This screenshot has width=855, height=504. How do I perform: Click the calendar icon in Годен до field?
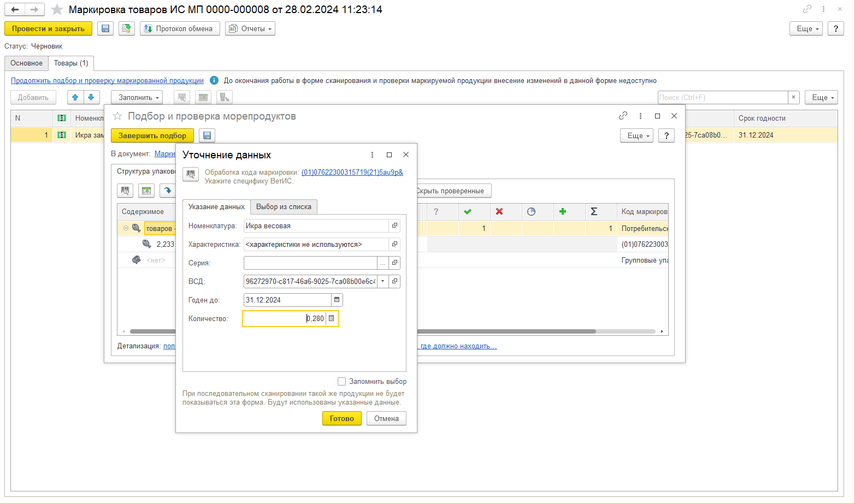tap(337, 300)
